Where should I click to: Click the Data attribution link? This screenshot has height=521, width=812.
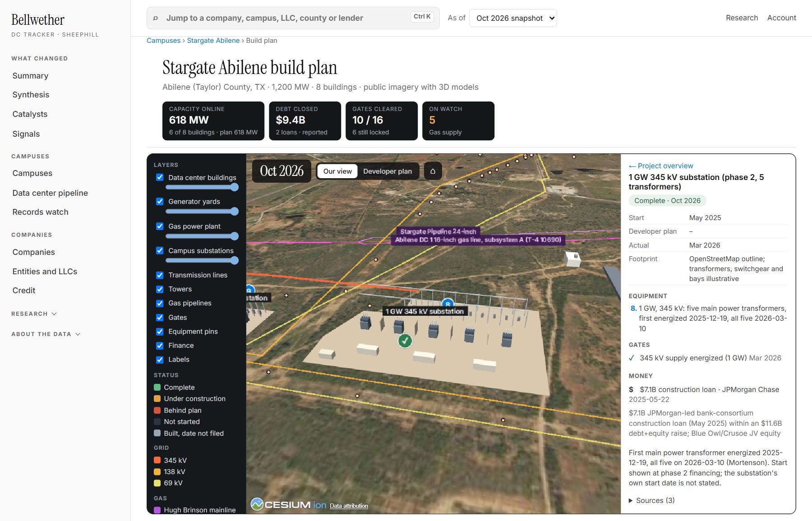[x=349, y=506]
